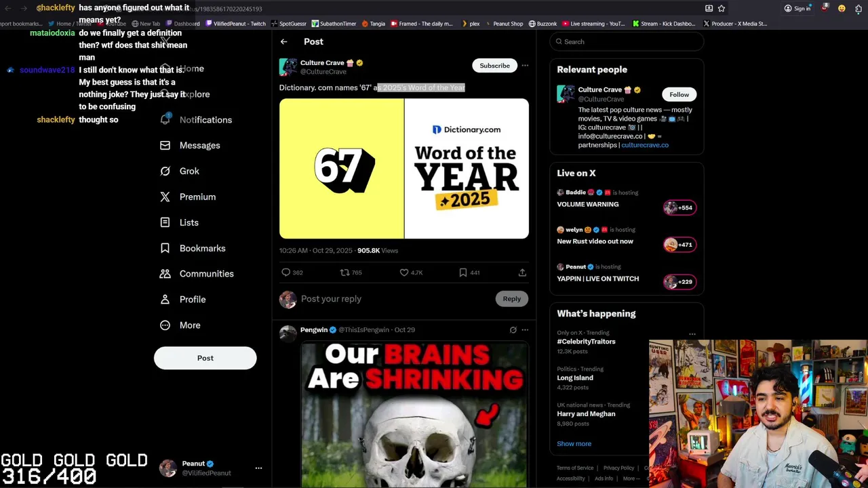
Task: Open the Peanut Shop bookmark
Action: coord(503,24)
